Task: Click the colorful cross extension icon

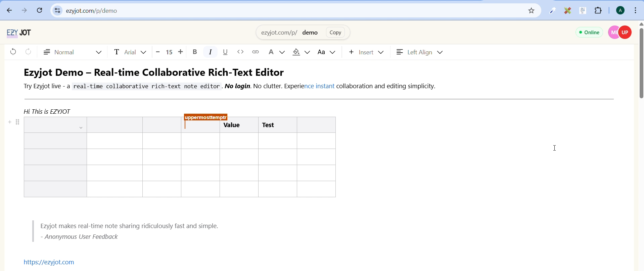Action: [568, 11]
